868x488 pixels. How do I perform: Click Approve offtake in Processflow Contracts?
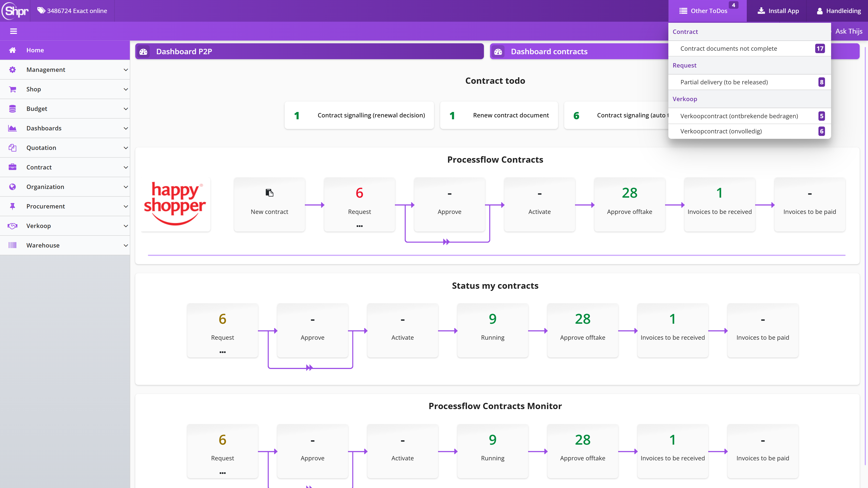[x=629, y=204]
